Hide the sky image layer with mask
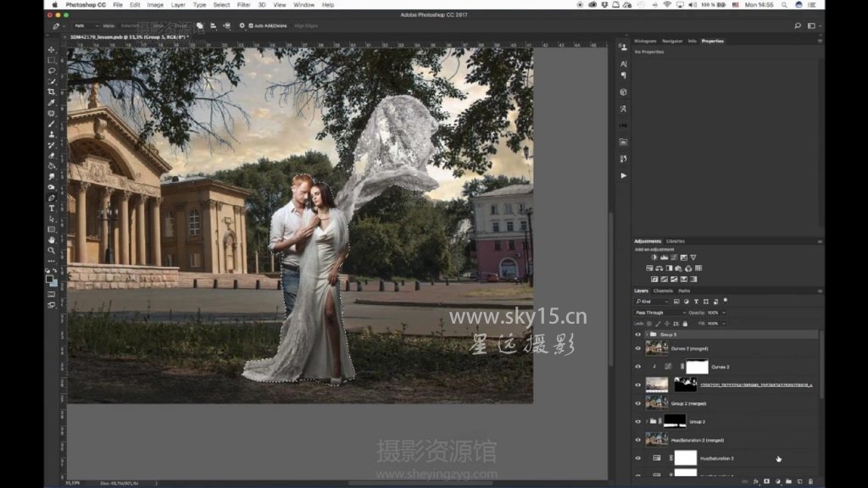This screenshot has width=868, height=488. click(x=637, y=385)
